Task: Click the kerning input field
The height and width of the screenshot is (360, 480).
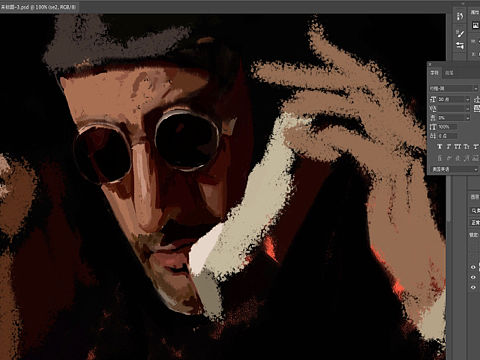Action: 451,109
